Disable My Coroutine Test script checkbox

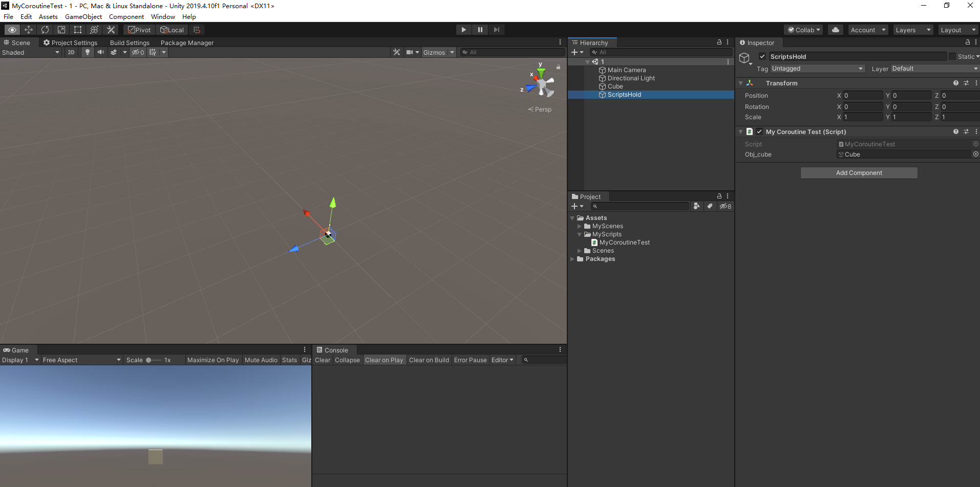click(x=759, y=131)
